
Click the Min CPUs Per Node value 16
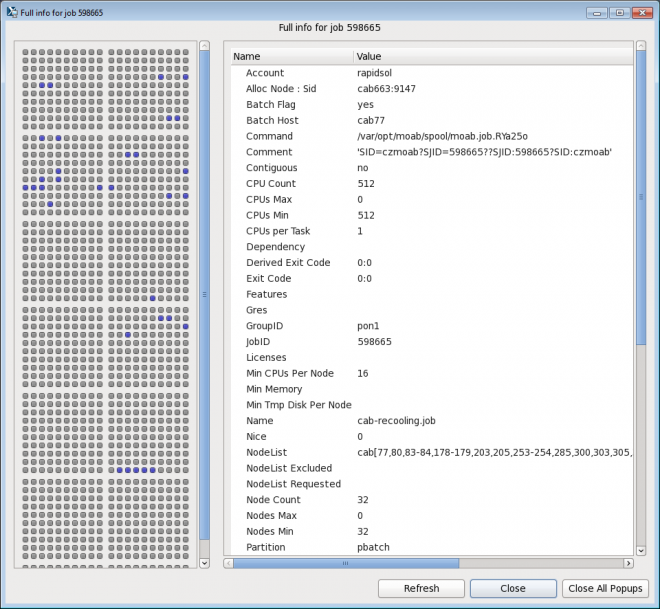[363, 373]
